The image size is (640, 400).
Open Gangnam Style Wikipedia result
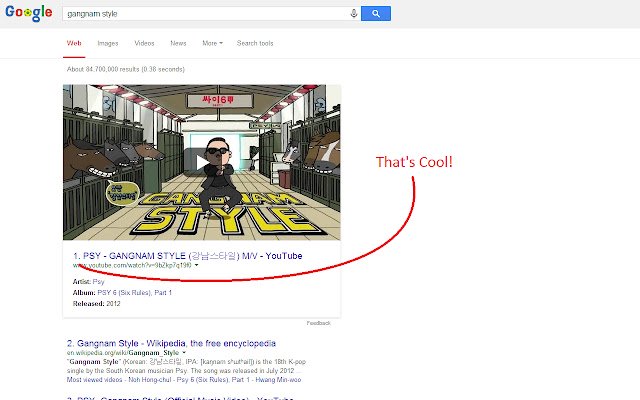point(171,343)
